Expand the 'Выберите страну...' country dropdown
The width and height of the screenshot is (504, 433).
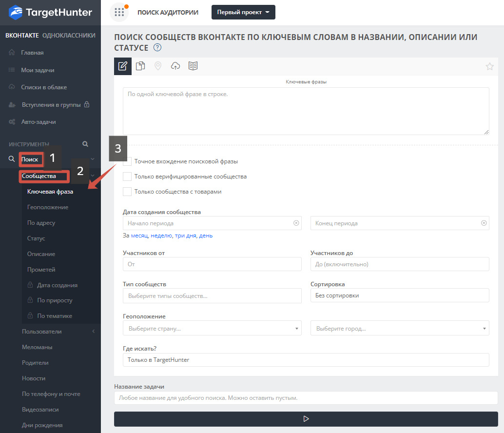[212, 329]
